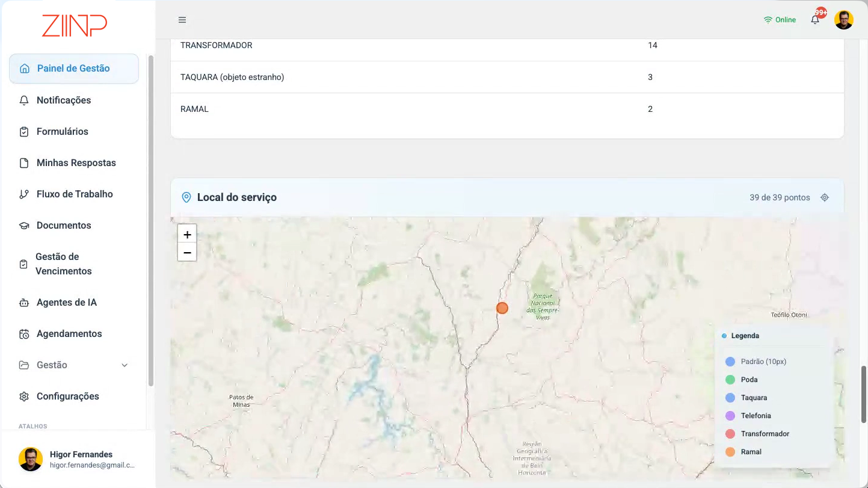Click the Transformador red legend swatch

730,434
